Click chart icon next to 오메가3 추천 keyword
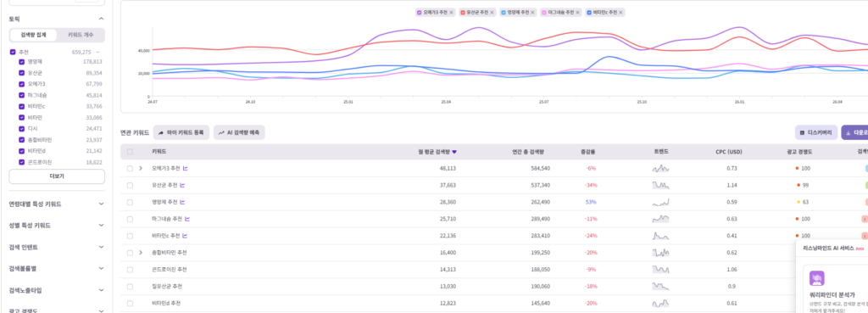Image resolution: width=868 pixels, height=313 pixels. click(186, 168)
